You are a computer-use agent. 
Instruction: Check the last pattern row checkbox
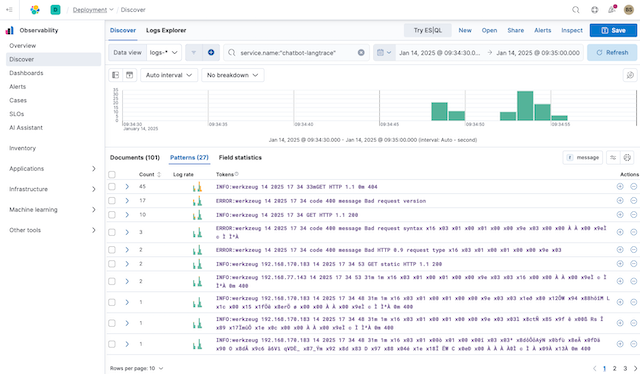click(112, 344)
